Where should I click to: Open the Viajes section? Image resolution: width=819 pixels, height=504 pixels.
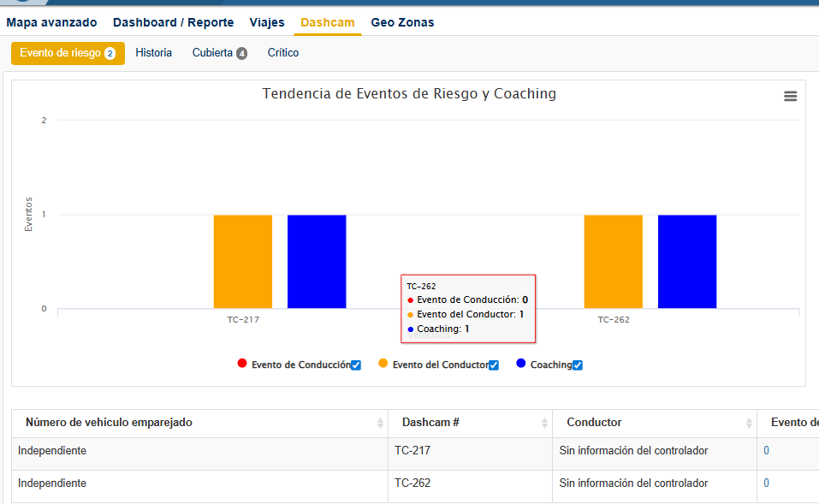tap(267, 22)
